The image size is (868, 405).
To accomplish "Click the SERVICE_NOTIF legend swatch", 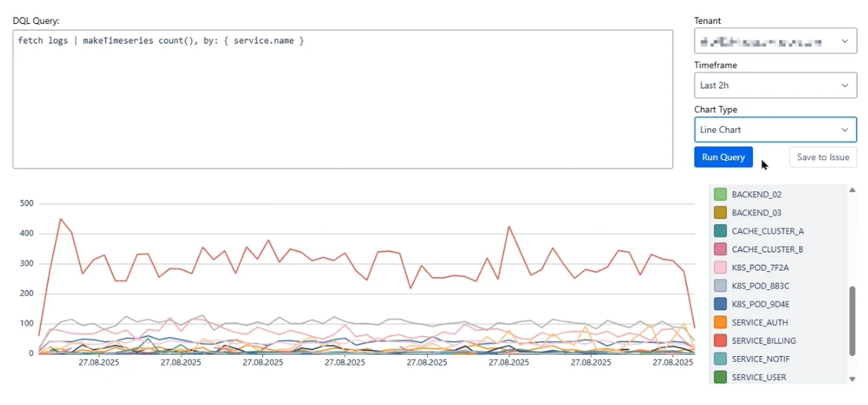I will click(x=720, y=359).
